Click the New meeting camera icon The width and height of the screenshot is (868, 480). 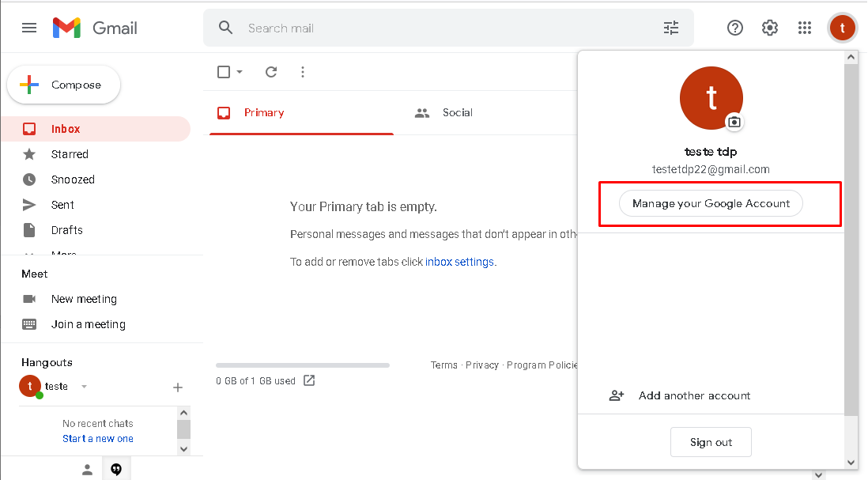click(x=29, y=299)
